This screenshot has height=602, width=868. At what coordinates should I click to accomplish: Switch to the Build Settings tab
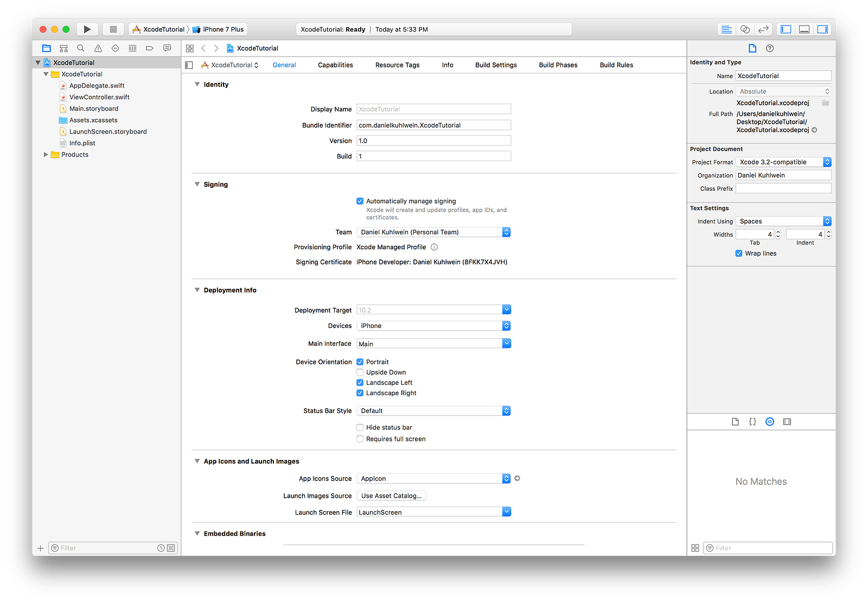[496, 65]
